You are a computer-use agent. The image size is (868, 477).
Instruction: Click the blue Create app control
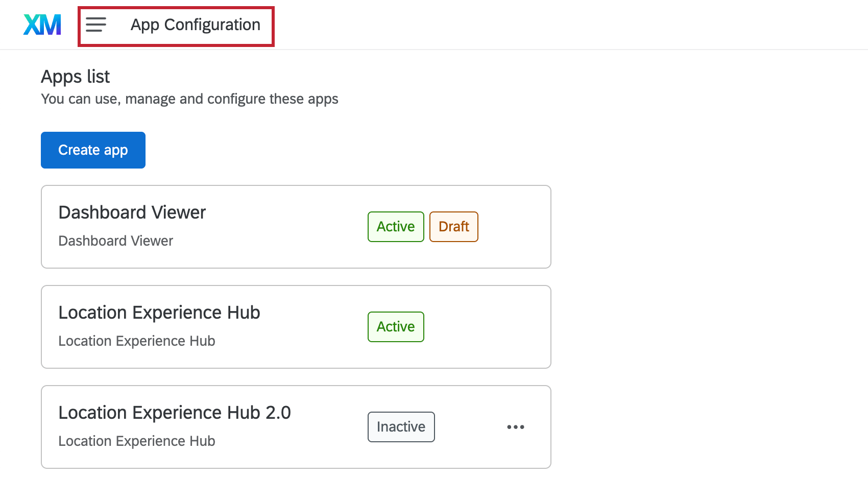tap(93, 150)
